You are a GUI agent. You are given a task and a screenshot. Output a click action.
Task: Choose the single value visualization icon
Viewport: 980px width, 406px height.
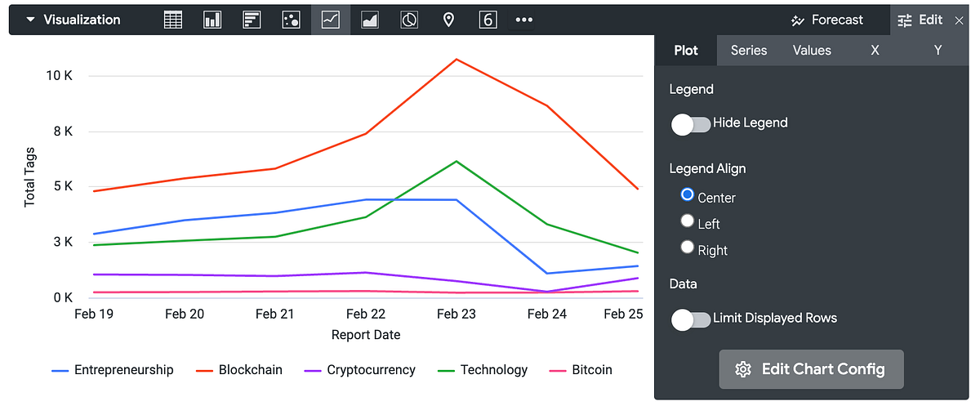(x=488, y=20)
